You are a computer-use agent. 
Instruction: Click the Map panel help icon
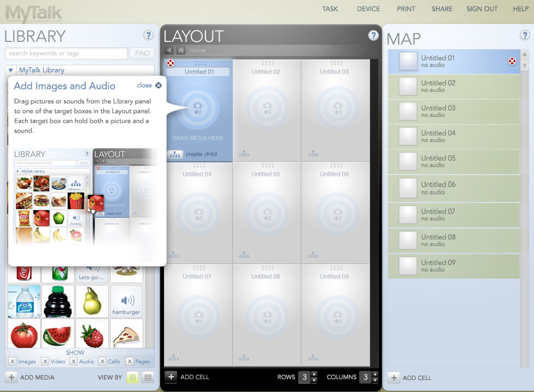tap(525, 35)
